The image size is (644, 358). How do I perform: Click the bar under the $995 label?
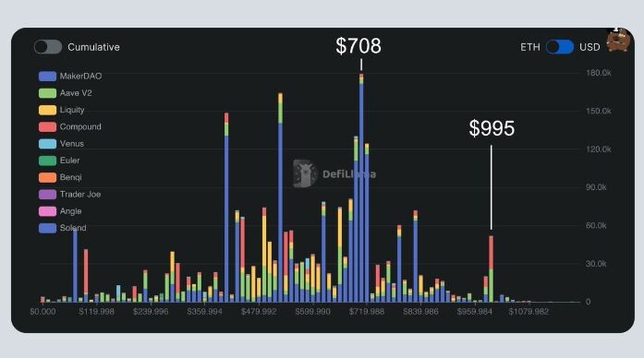click(492, 269)
